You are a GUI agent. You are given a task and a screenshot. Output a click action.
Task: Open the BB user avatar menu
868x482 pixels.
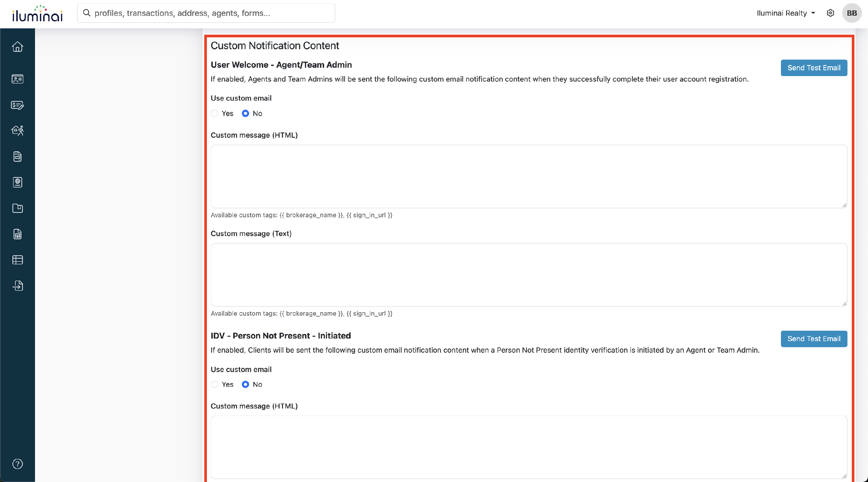coord(852,13)
